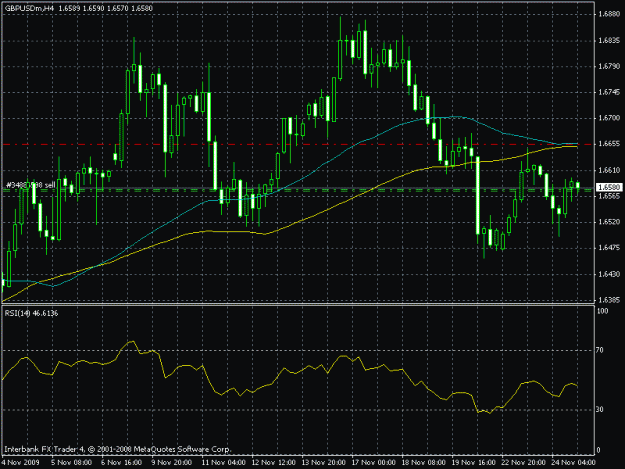The width and height of the screenshot is (625, 469).
Task: Click the 4 Nov 2009 date label
Action: 21,462
